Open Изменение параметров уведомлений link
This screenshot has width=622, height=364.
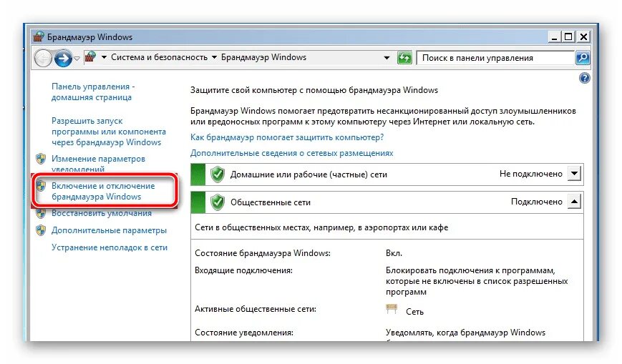pyautogui.click(x=98, y=163)
